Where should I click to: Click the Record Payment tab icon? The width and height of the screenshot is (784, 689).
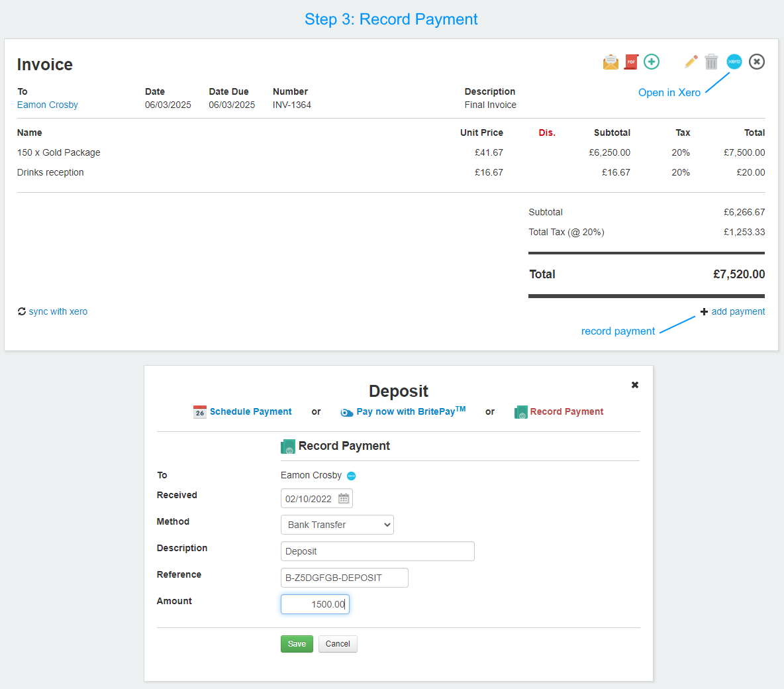click(x=520, y=412)
